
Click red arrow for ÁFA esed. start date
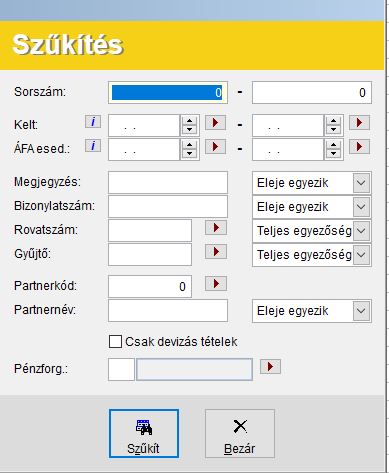point(215,147)
